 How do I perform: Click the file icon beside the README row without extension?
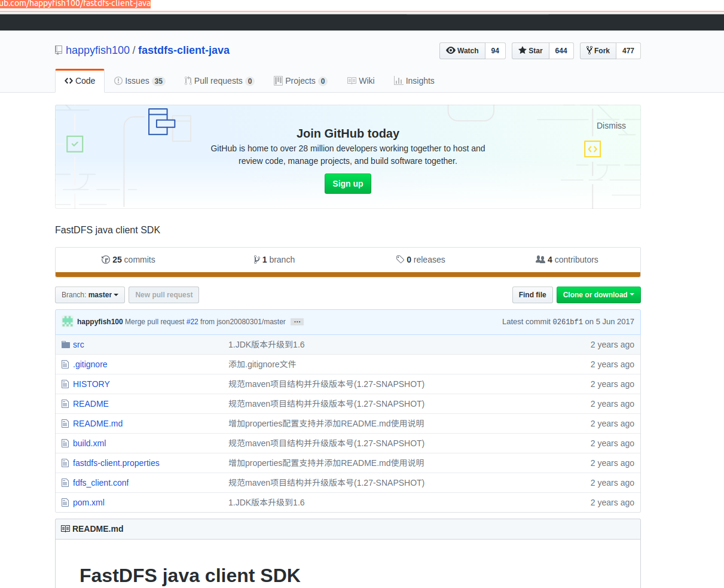pos(65,404)
